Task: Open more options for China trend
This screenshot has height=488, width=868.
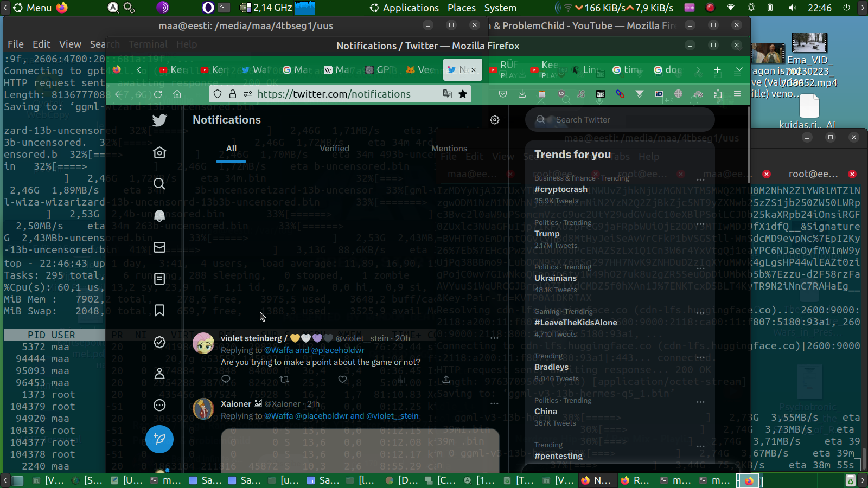Action: click(x=700, y=401)
